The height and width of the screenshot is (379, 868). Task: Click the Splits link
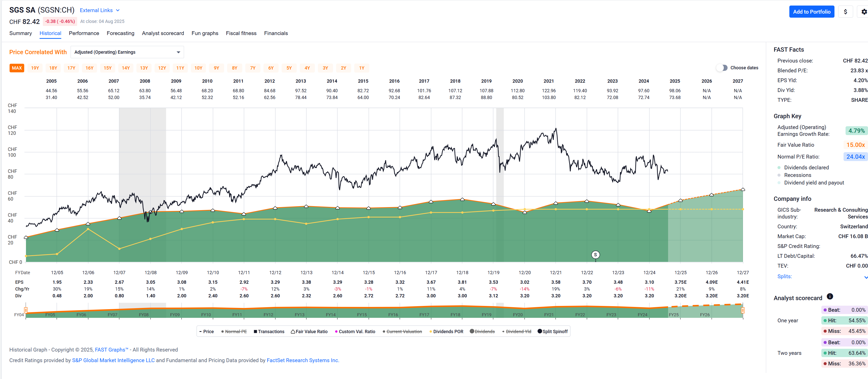[x=785, y=276]
